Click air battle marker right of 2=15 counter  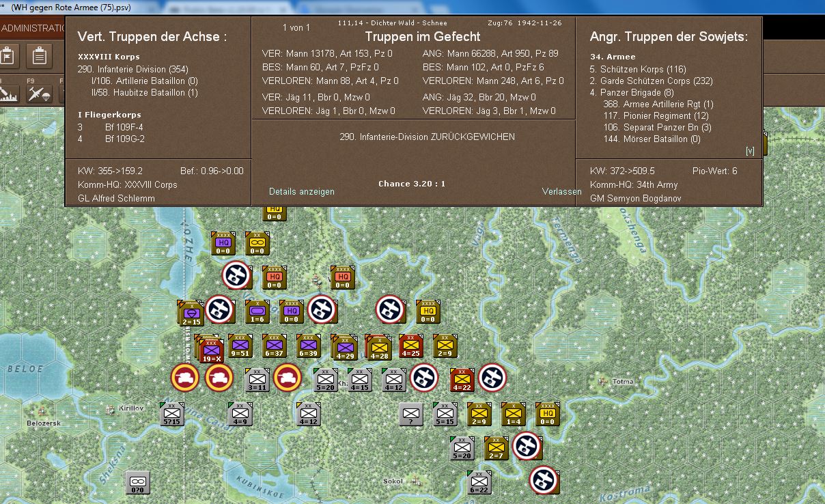pos(219,309)
